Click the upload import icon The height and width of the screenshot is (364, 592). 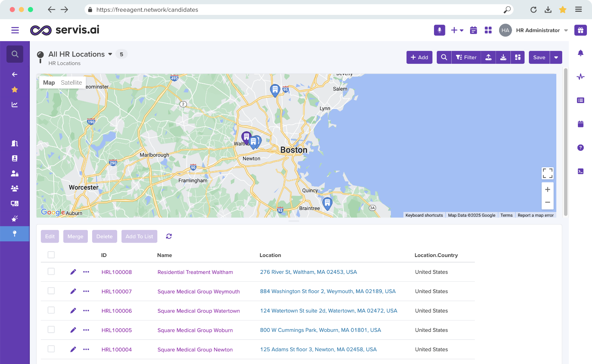488,57
